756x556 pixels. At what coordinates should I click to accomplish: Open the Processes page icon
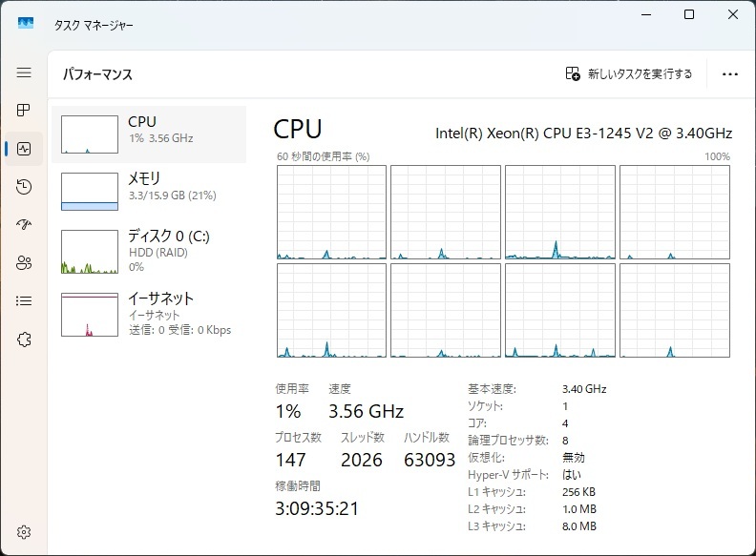pyautogui.click(x=24, y=111)
